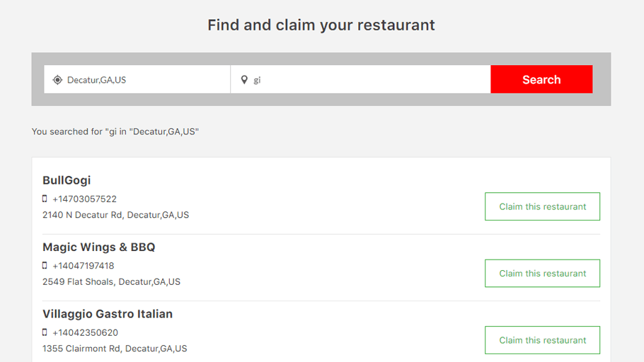Viewport: 644px width, 362px height.
Task: Open the Magic Wings & BBQ title
Action: (x=99, y=247)
